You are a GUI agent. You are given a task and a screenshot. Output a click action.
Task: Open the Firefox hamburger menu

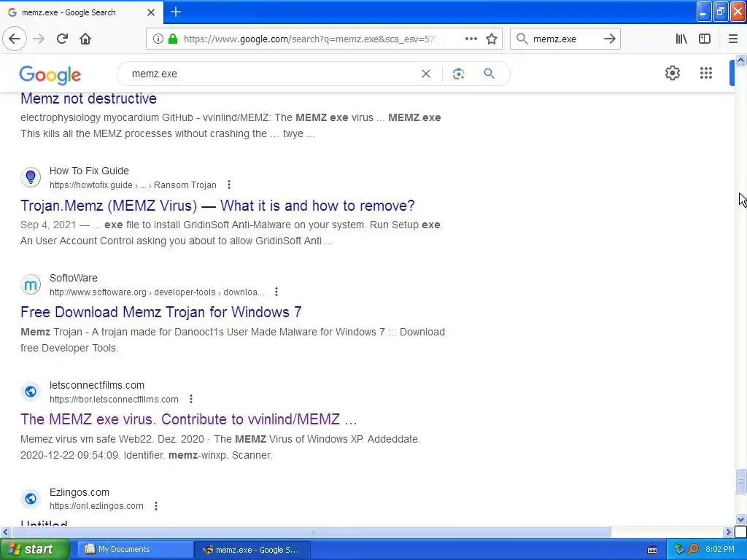coord(732,39)
